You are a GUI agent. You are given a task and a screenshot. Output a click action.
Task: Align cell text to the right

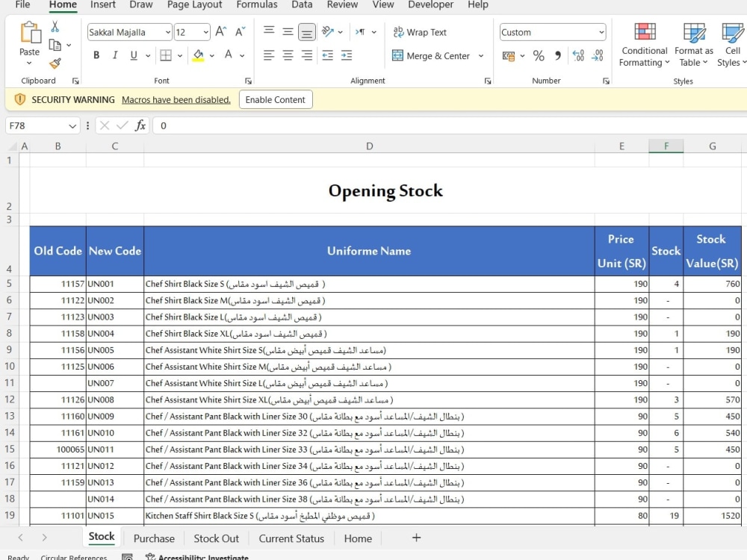307,56
